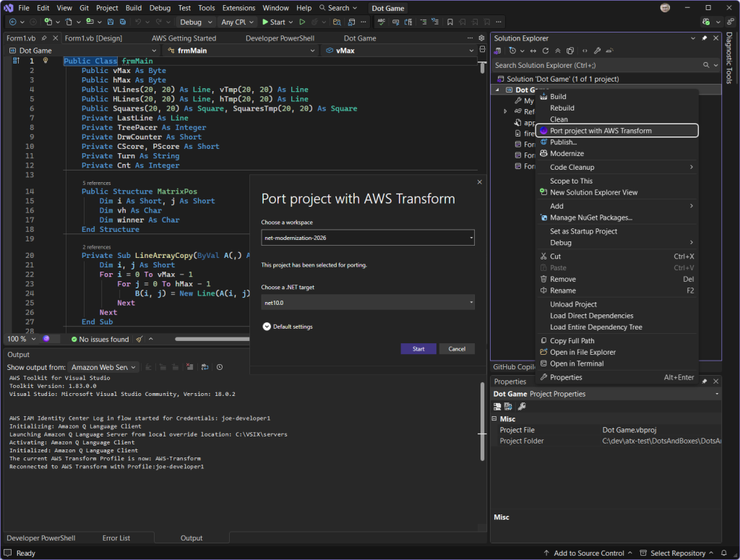The image size is (740, 560).
Task: Toggle word wrap in the Output panel
Action: pyautogui.click(x=205, y=368)
